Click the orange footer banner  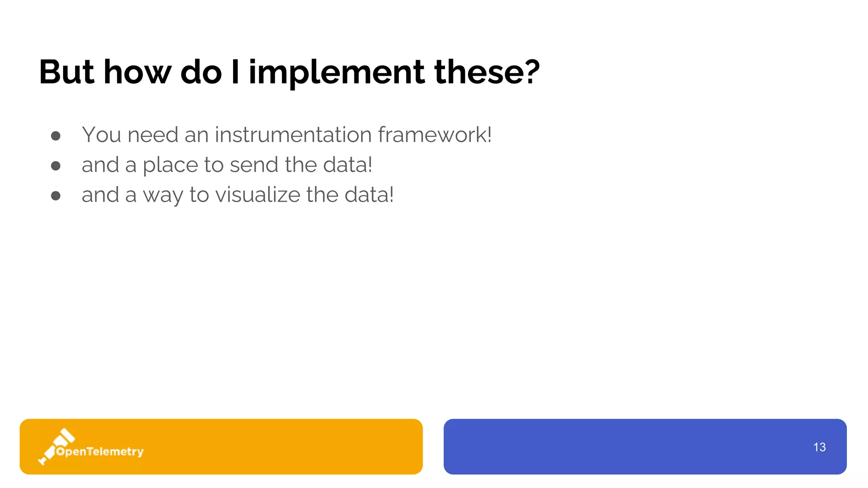[221, 446]
